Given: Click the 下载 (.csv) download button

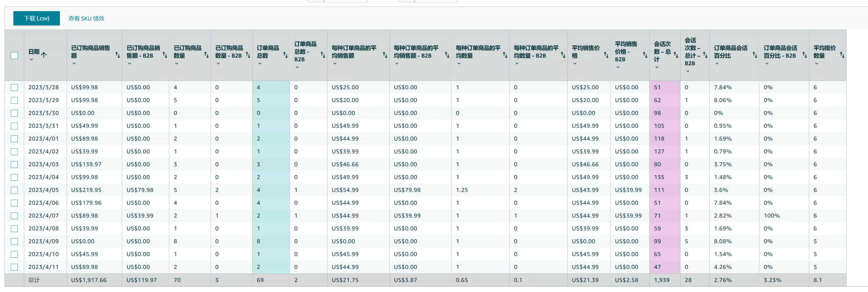Looking at the screenshot, I should tap(36, 18).
